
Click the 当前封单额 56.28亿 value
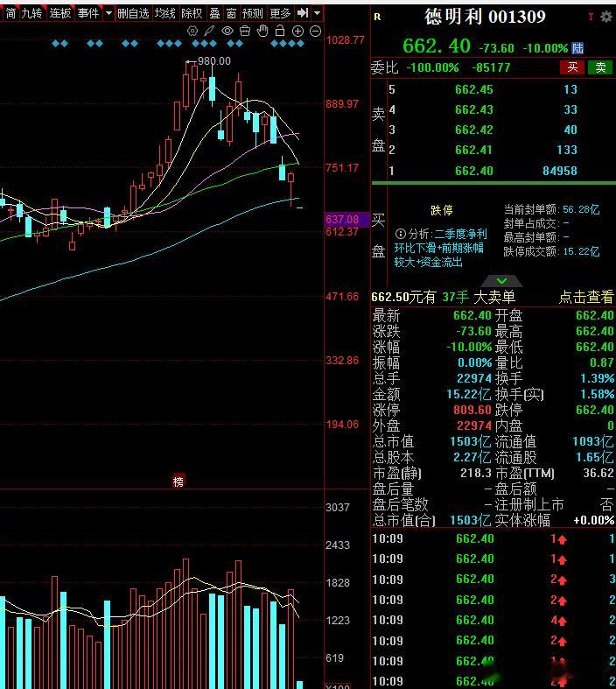coord(581,209)
